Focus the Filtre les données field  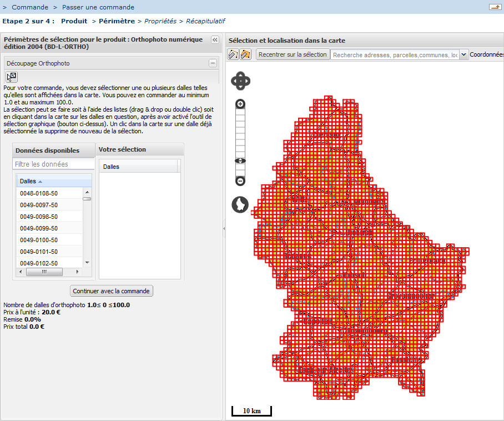coord(53,164)
